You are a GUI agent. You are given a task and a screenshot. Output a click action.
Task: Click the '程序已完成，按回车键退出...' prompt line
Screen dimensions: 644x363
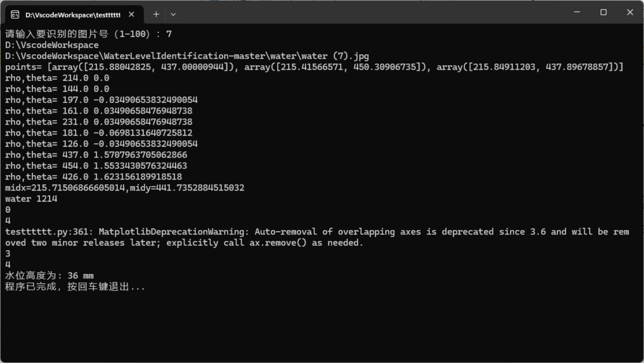pyautogui.click(x=75, y=287)
